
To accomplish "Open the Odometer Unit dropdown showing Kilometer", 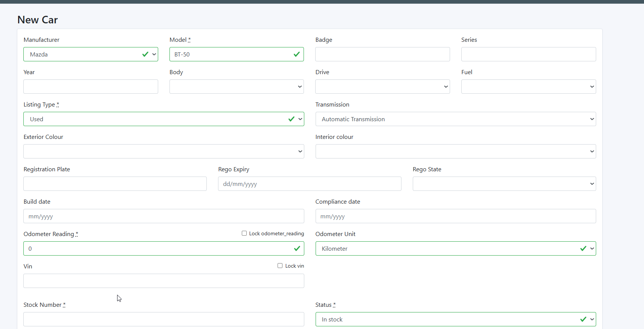I will [455, 248].
